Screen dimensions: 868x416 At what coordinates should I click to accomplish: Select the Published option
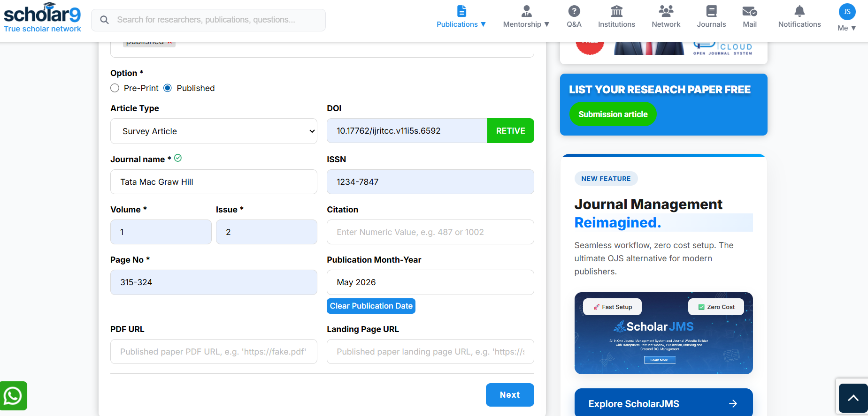pyautogui.click(x=168, y=88)
